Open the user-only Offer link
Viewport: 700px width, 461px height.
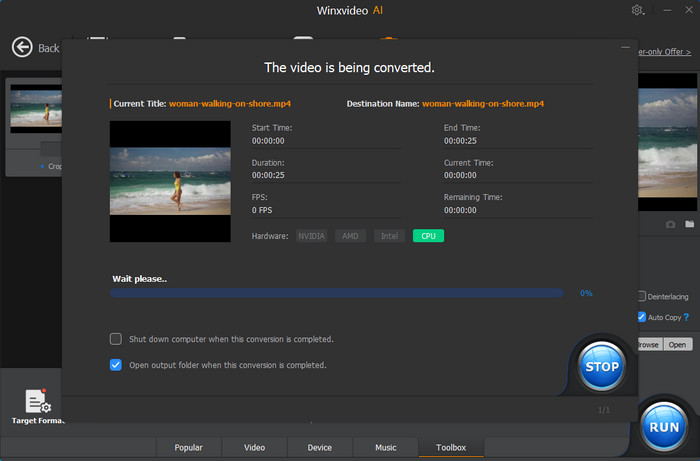(x=664, y=52)
